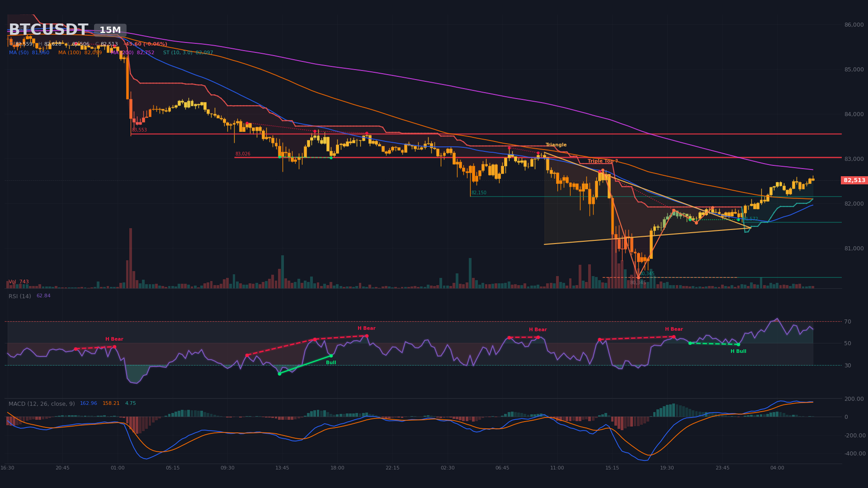868x488 pixels.
Task: Click the 83,553 resistance level label
Action: (139, 130)
